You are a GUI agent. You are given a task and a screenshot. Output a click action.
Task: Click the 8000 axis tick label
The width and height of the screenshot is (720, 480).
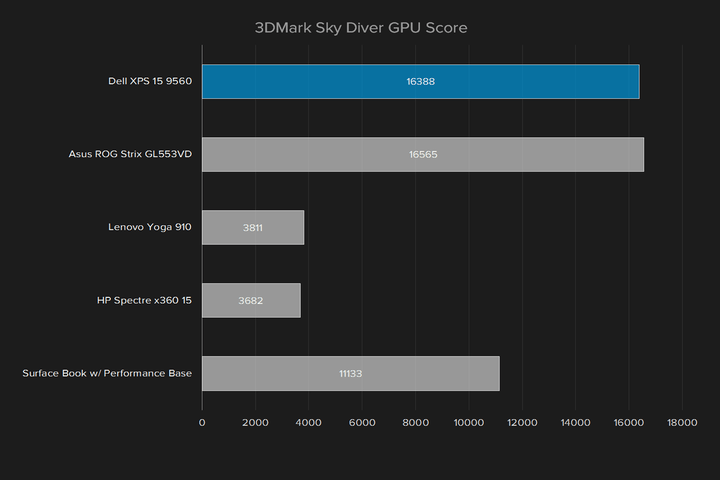click(x=416, y=423)
